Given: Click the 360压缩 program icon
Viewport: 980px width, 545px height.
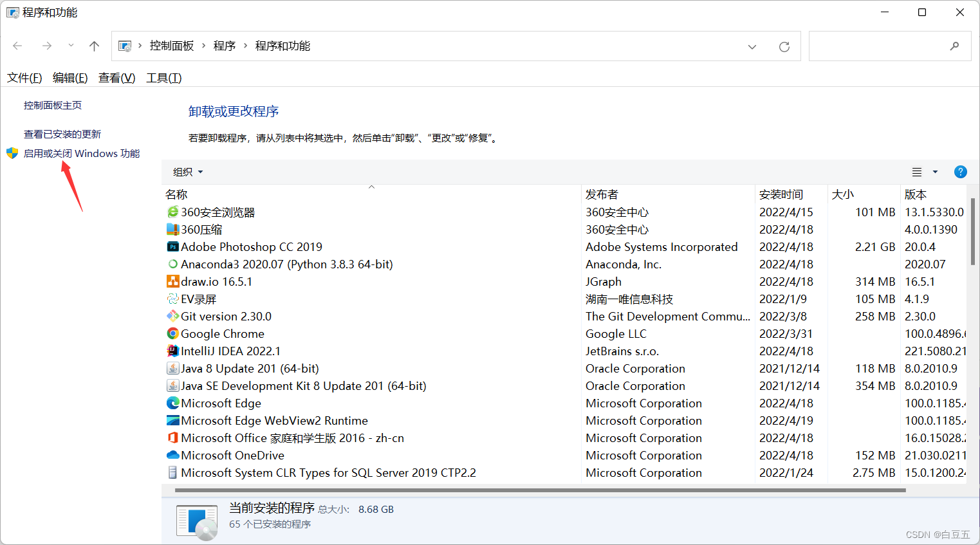Looking at the screenshot, I should click(172, 229).
